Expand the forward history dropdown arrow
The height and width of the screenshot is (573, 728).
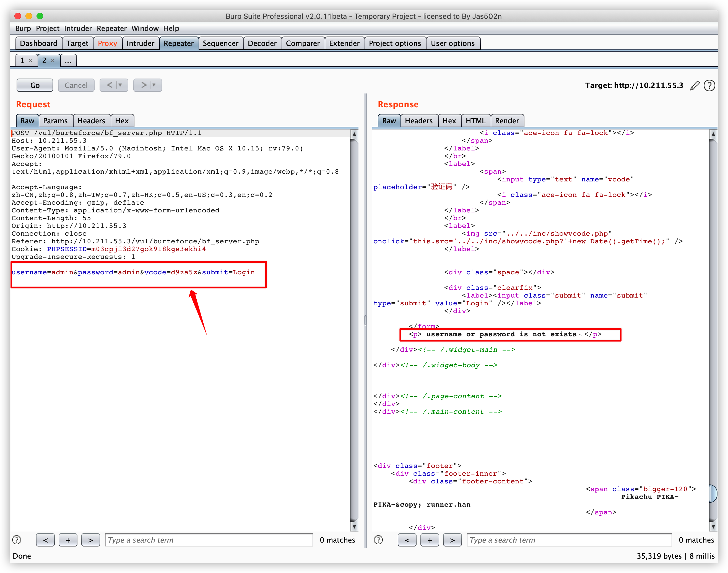coord(154,85)
